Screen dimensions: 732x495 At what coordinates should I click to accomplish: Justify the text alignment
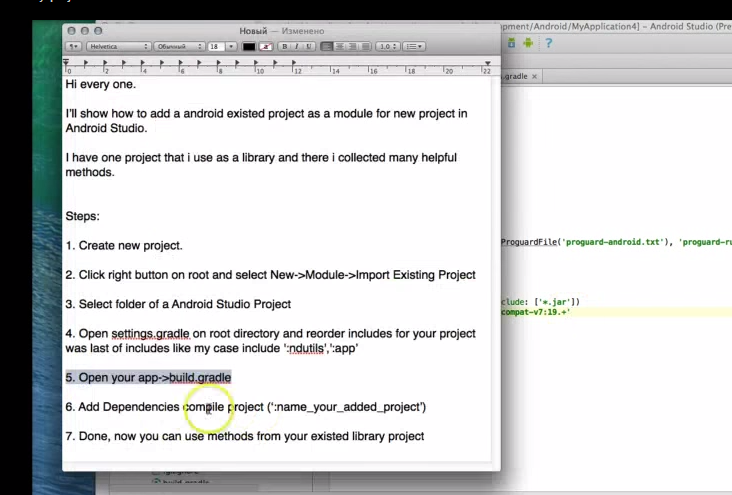click(x=365, y=47)
